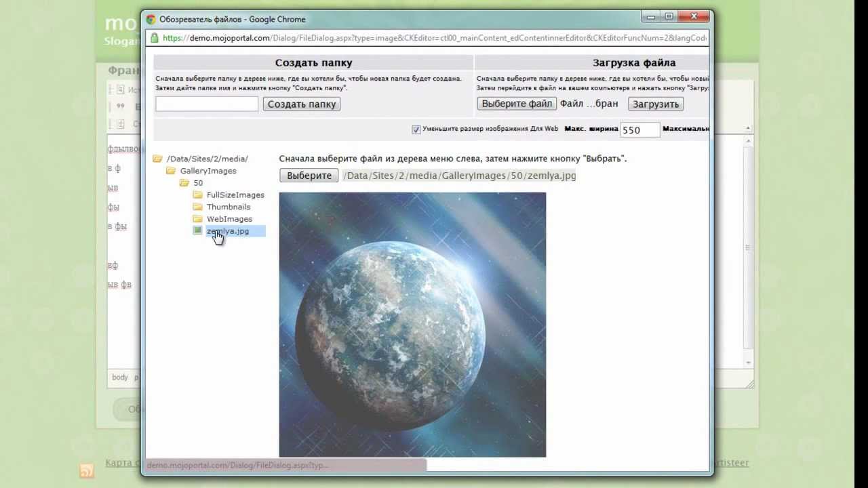868x488 pixels.
Task: Click the Загрузка файла heading
Action: coord(634,62)
